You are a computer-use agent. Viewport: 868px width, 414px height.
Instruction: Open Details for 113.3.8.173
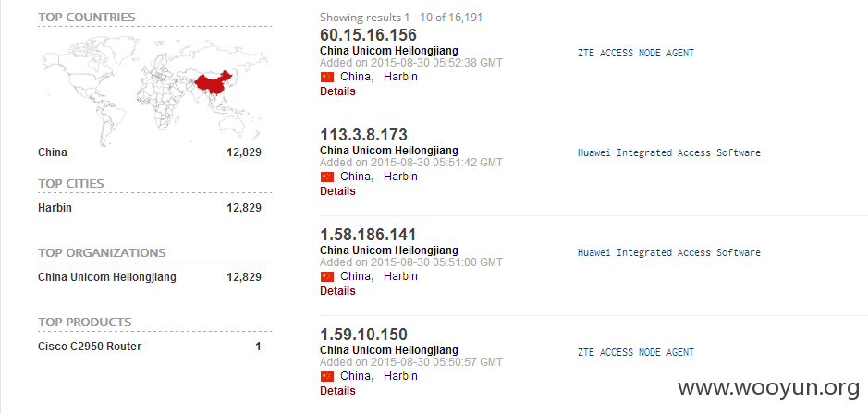click(x=337, y=191)
